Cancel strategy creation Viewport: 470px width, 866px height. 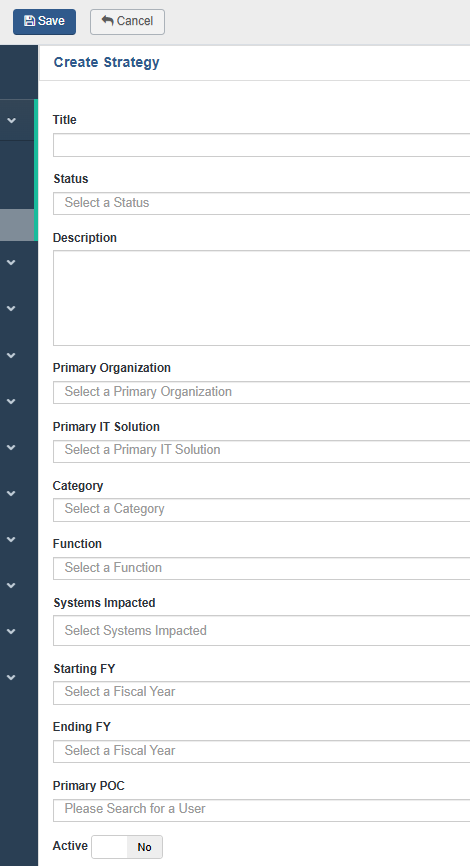pos(127,22)
